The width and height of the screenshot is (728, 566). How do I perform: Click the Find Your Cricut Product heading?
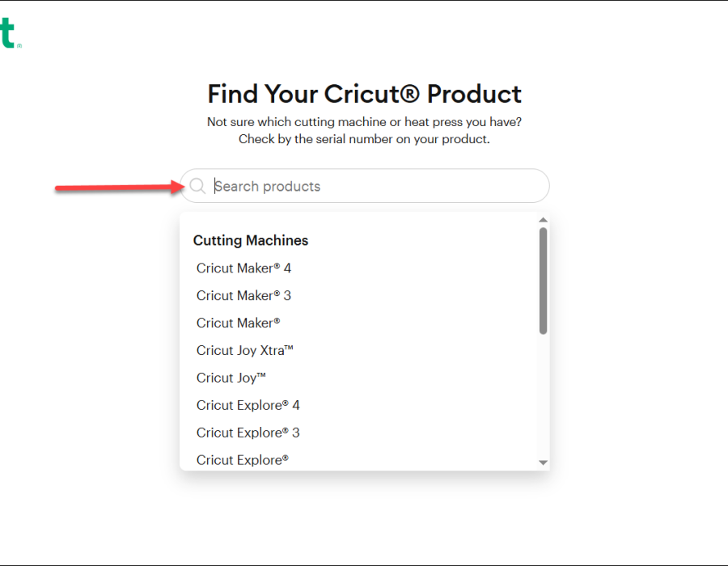coord(364,94)
